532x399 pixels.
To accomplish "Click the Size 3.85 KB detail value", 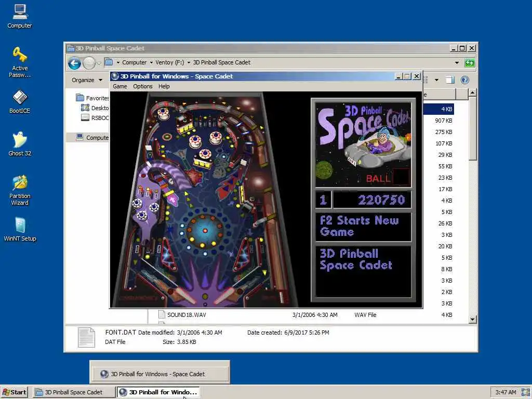I will pos(187,342).
